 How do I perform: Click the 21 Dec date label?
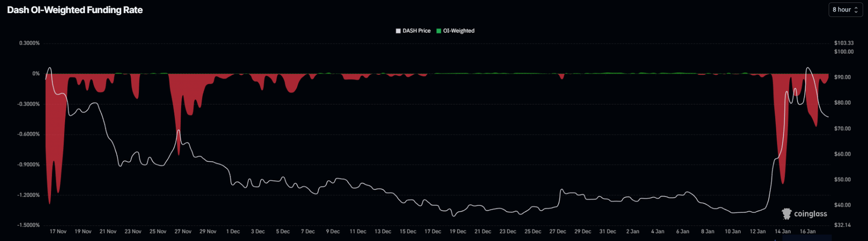[483, 231]
